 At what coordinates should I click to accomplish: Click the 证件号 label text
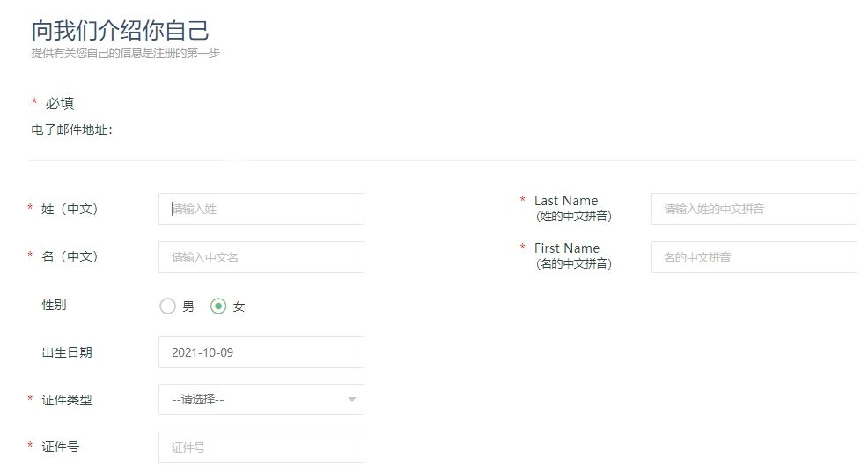coord(60,447)
